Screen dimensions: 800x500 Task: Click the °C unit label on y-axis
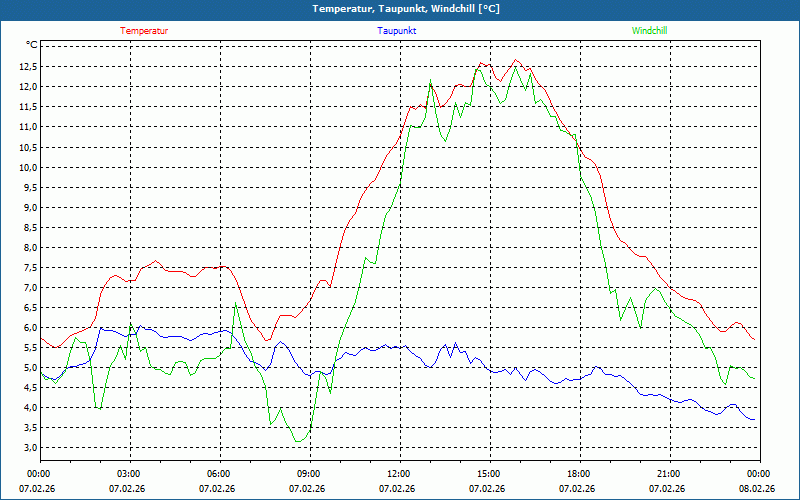click(32, 45)
